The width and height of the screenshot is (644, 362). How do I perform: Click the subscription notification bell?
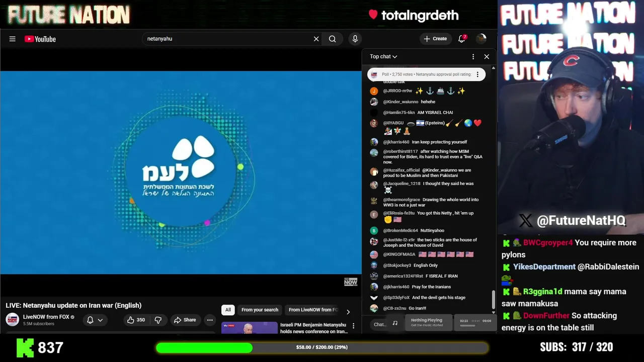click(90, 320)
